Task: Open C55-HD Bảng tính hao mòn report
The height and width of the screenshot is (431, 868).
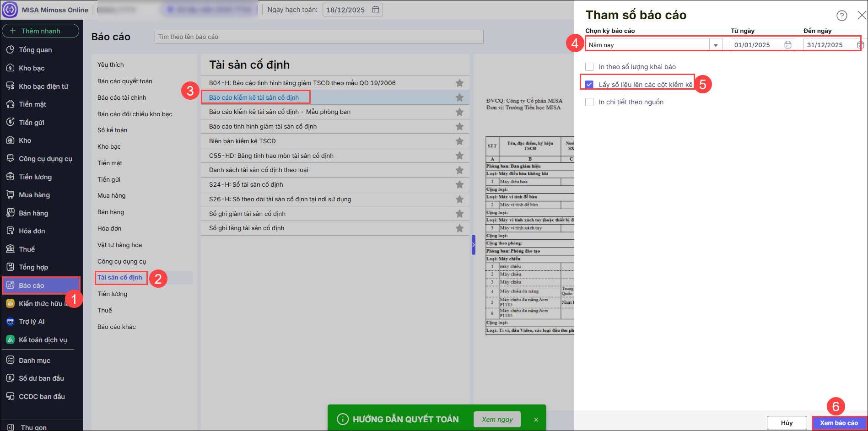Action: click(x=271, y=156)
